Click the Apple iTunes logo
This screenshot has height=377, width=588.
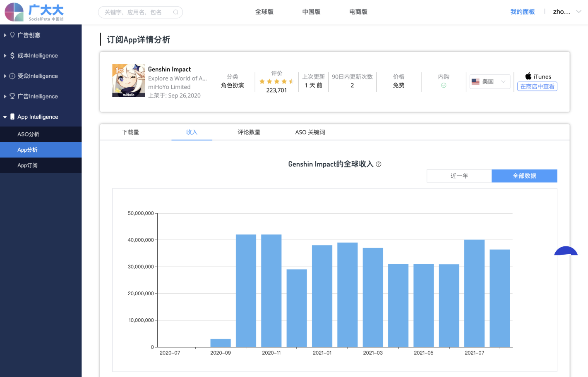[528, 76]
